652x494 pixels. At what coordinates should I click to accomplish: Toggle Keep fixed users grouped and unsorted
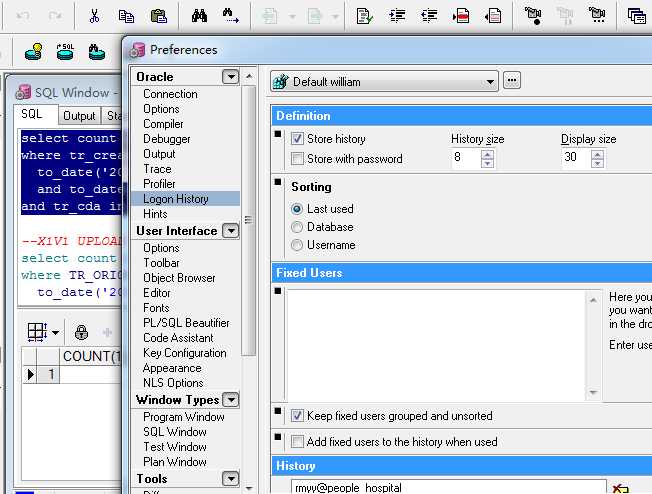pyautogui.click(x=297, y=415)
